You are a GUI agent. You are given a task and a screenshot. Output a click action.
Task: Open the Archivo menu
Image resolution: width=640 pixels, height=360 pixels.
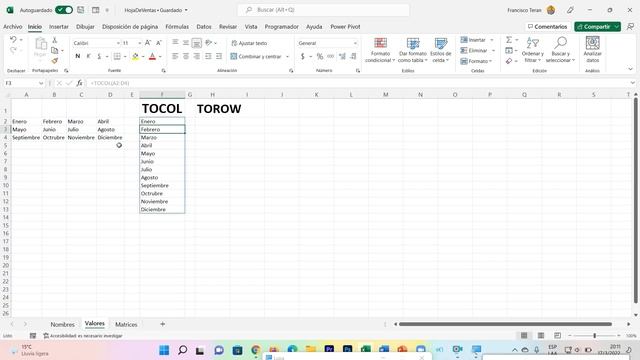13,27
